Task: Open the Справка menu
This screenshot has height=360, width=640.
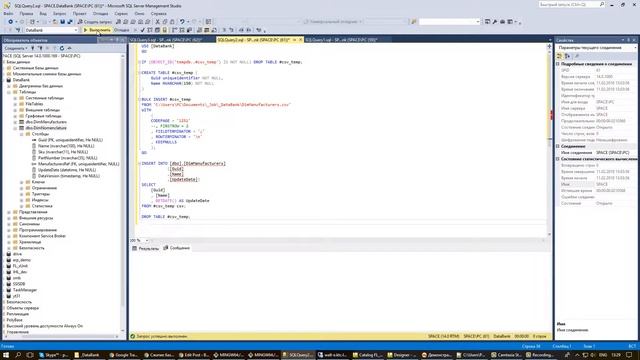Action: 158,13
